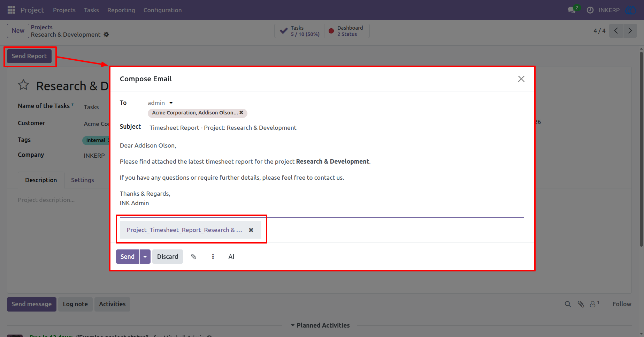Viewport: 644px width, 337px height.
Task: Discard the email draft
Action: tap(168, 257)
